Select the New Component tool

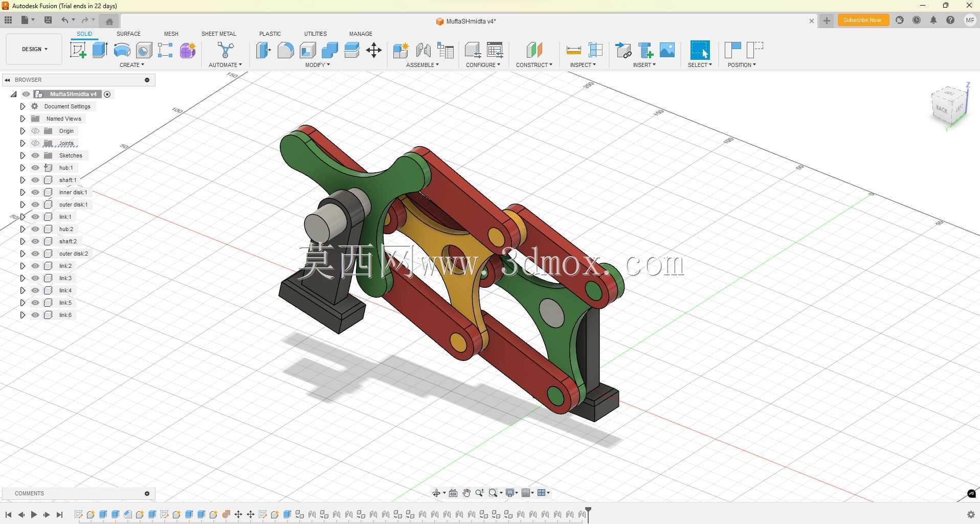400,50
